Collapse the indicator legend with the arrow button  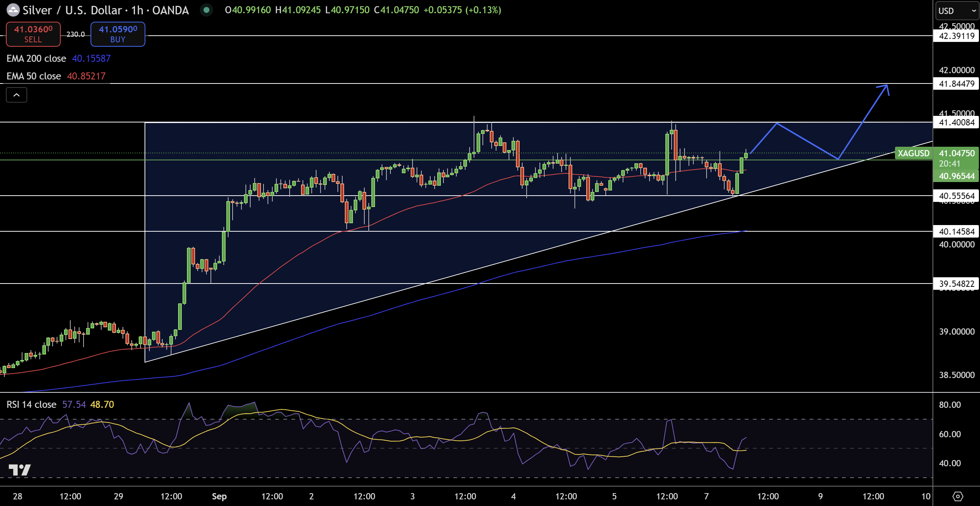[x=16, y=95]
